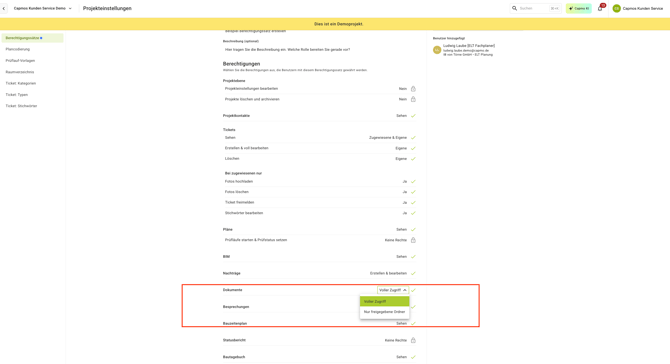Screen dimensions: 670x364
Task: Choose Nur freigegebene Ordner in the dropdown list
Action: (x=385, y=312)
